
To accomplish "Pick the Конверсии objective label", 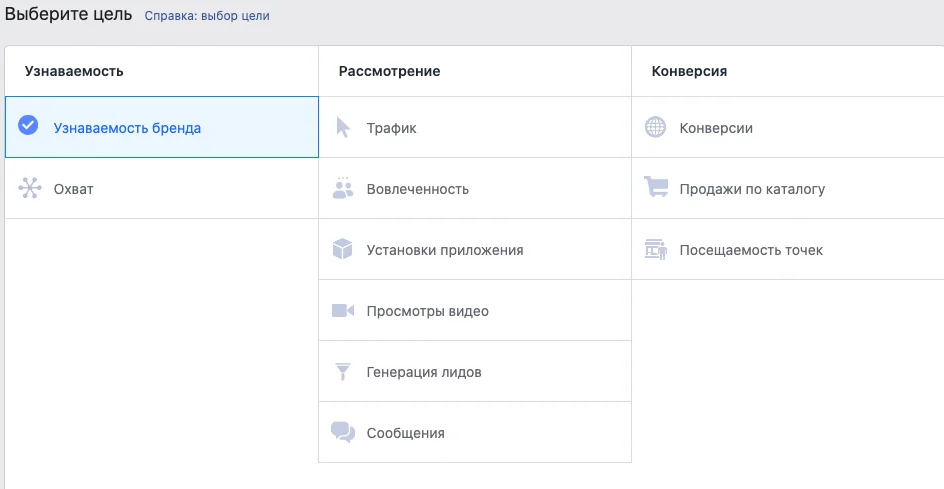I will coord(716,128).
